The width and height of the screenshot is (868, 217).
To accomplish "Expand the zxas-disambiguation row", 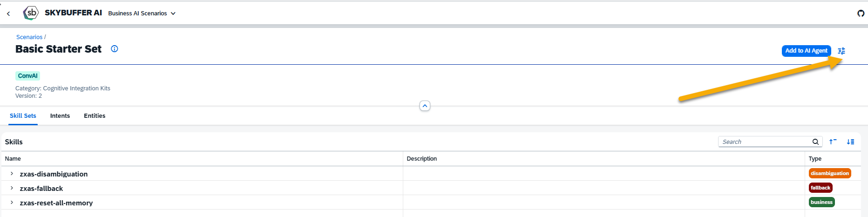I will pos(12,173).
